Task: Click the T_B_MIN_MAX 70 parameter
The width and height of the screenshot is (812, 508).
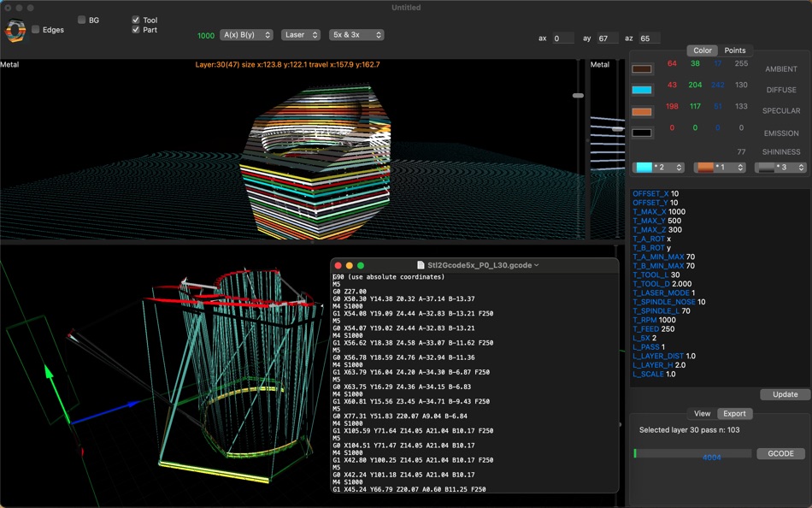Action: click(663, 266)
